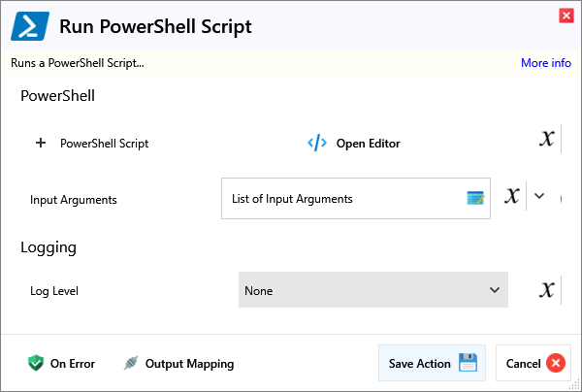Viewport: 582px width, 392px height.
Task: Close the Run PowerShell Script dialog
Action: click(566, 15)
